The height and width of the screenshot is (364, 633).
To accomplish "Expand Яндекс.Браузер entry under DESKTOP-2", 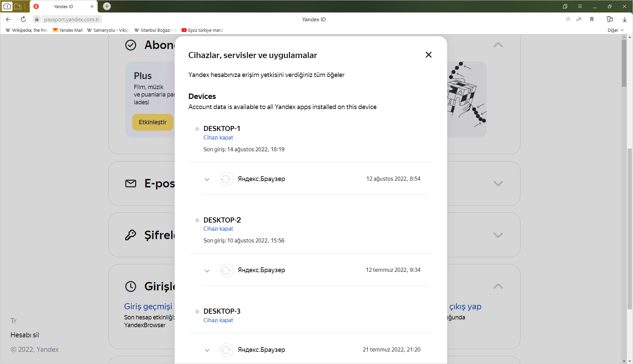I will 207,270.
